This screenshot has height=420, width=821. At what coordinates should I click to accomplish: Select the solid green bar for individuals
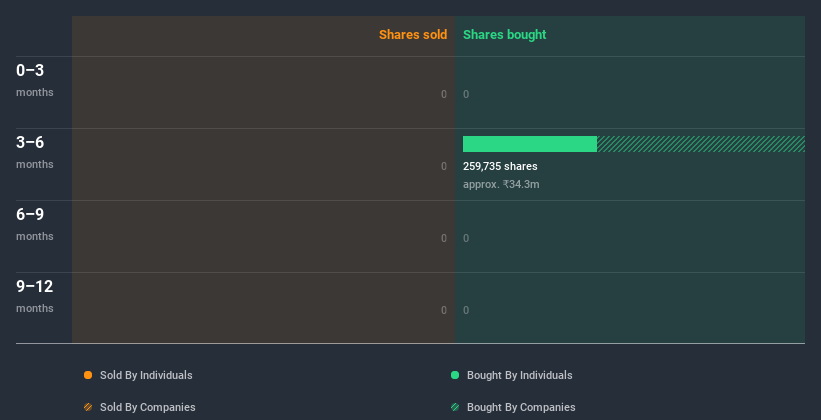point(530,144)
